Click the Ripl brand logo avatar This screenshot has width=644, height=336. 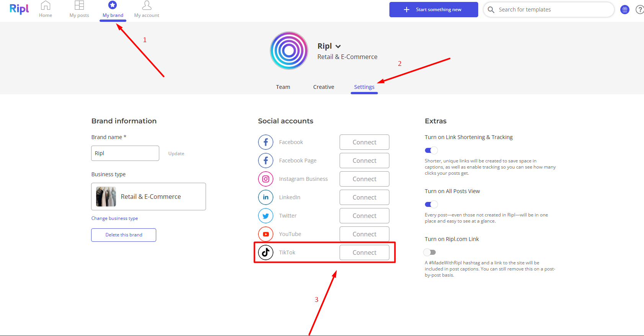pos(289,51)
